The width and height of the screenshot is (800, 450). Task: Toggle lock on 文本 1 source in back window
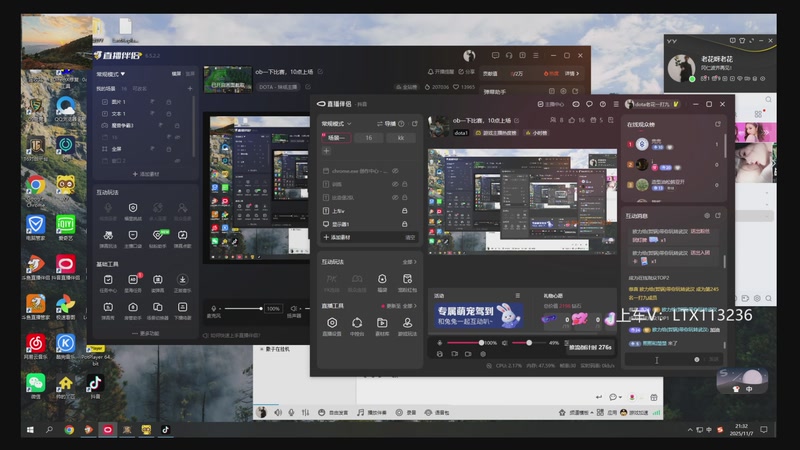pyautogui.click(x=168, y=114)
